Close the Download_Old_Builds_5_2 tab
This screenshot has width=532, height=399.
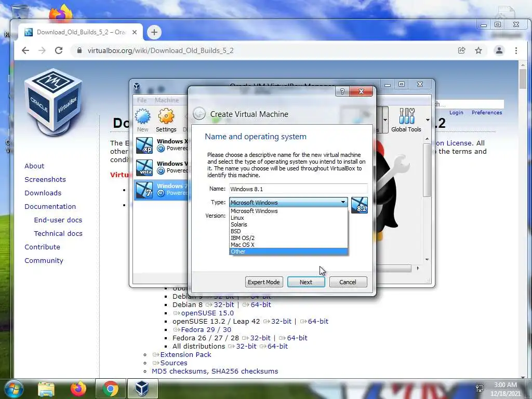pyautogui.click(x=135, y=32)
